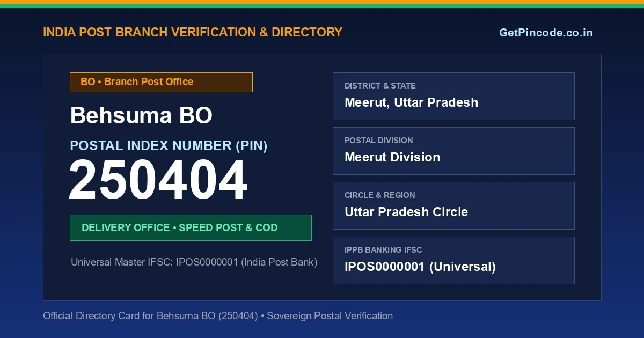Open the Circle & Region info card
The width and height of the screenshot is (644, 338).
453,205
